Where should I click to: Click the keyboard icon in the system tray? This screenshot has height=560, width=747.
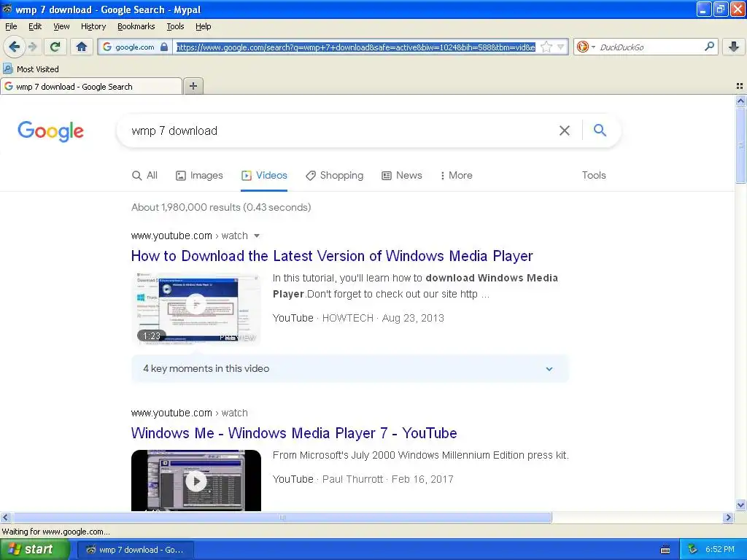point(665,550)
